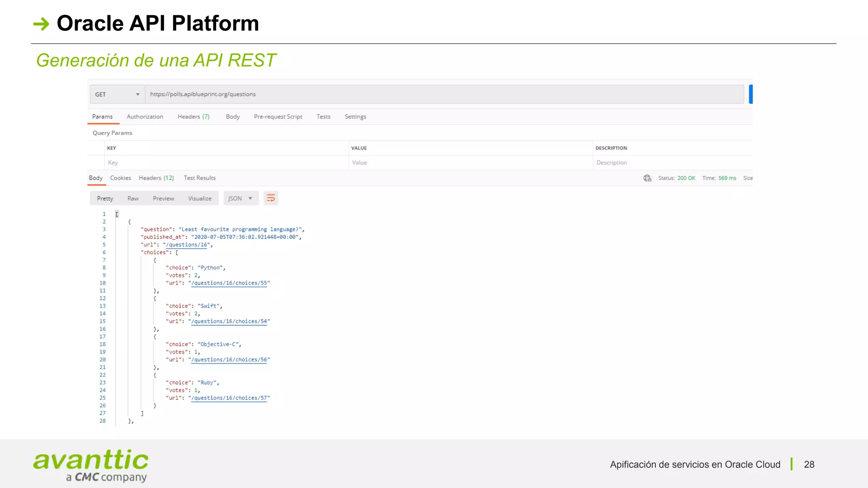Open the Pre-request Script tab
This screenshot has height=488, width=868.
click(x=278, y=116)
